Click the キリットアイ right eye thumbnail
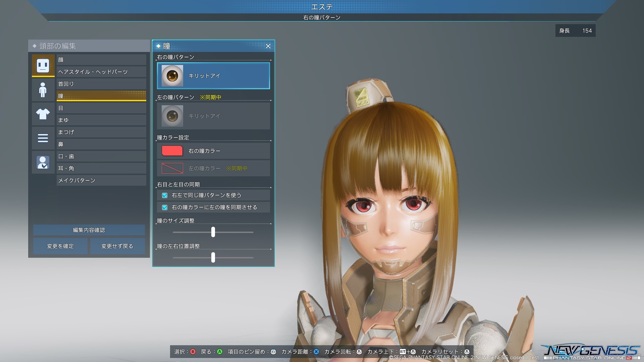The width and height of the screenshot is (644, 362). (x=172, y=76)
